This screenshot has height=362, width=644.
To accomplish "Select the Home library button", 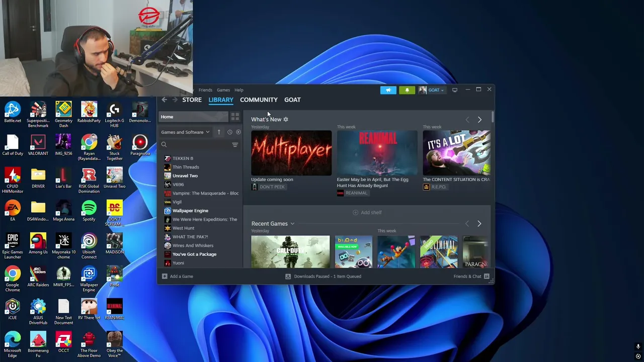I will (194, 117).
